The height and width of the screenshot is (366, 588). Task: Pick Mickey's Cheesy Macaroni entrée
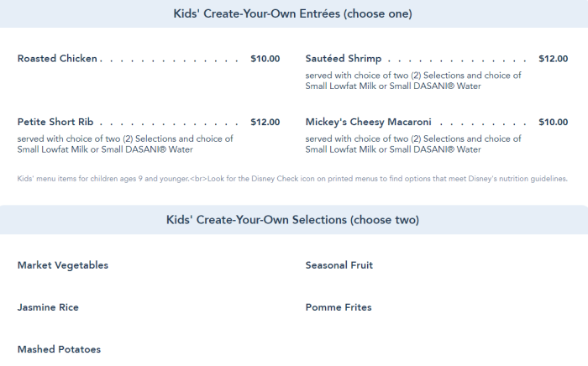[x=368, y=122]
